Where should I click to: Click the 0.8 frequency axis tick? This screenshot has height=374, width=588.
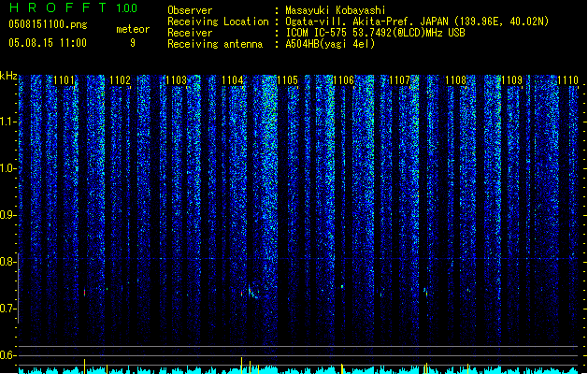[x=7, y=262]
